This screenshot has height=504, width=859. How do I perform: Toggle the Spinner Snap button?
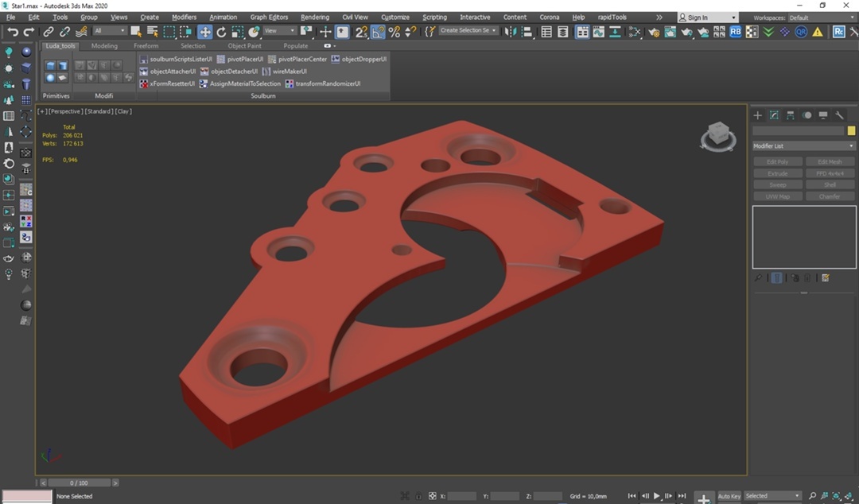(410, 32)
